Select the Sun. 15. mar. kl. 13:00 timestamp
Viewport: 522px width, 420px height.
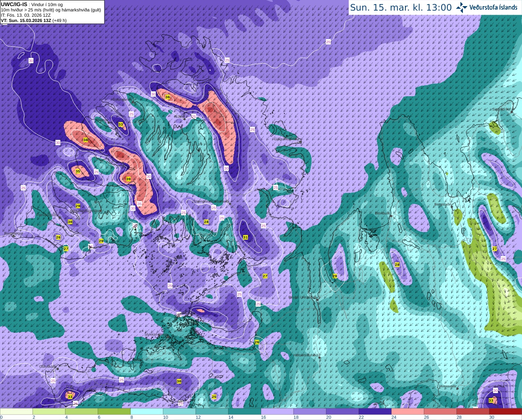(401, 7)
